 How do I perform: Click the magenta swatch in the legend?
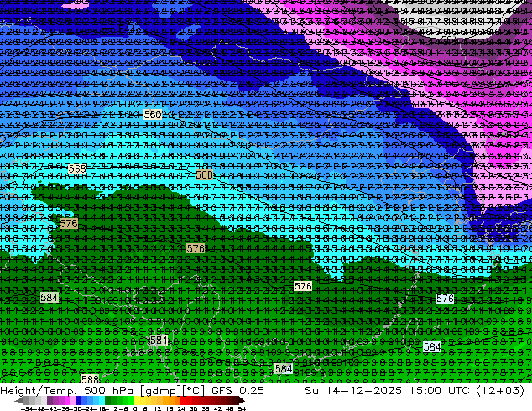(x=67, y=400)
